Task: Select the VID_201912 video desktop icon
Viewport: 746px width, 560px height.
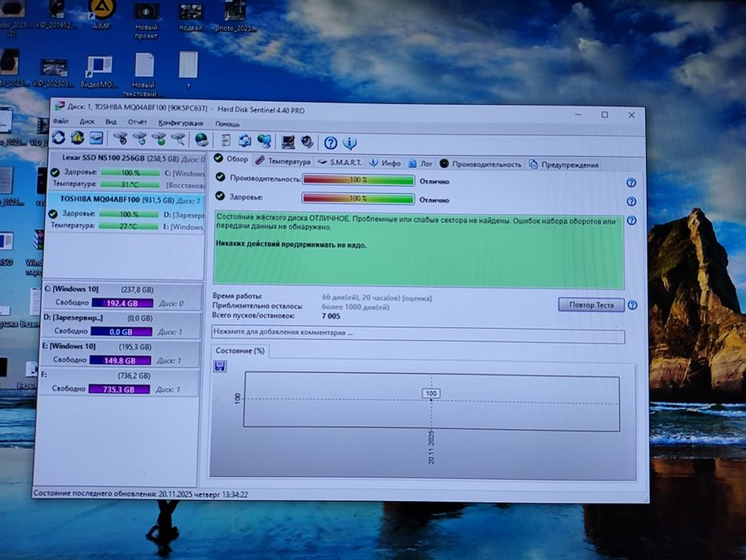Action: (56, 15)
